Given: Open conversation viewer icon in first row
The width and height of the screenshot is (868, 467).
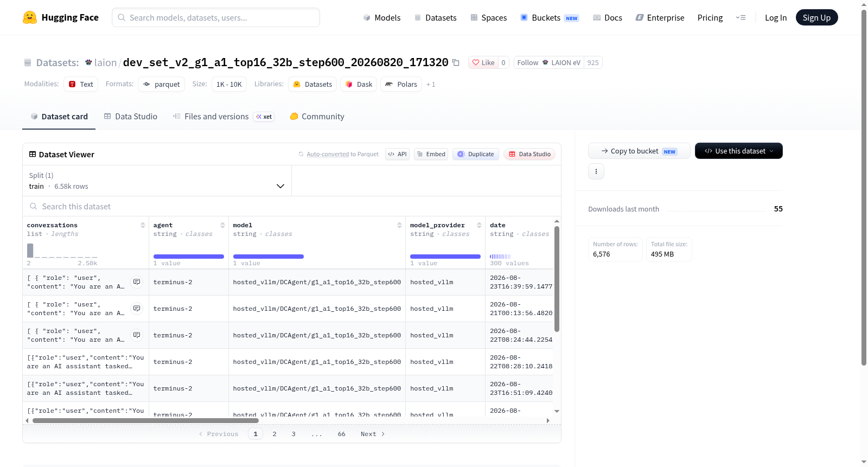Looking at the screenshot, I should pos(137,282).
